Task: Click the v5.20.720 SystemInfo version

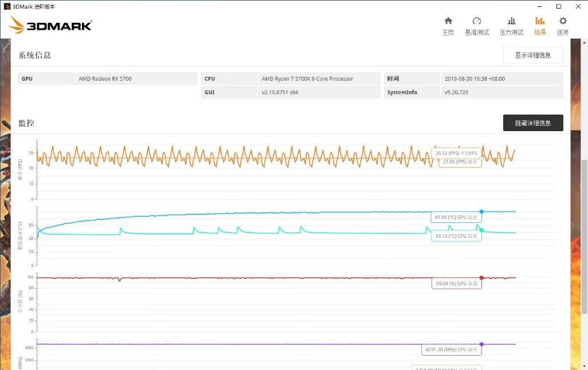Action: pos(456,92)
